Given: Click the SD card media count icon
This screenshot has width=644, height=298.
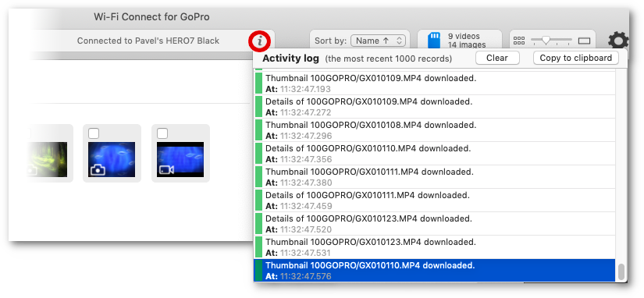Looking at the screenshot, I should pos(433,41).
